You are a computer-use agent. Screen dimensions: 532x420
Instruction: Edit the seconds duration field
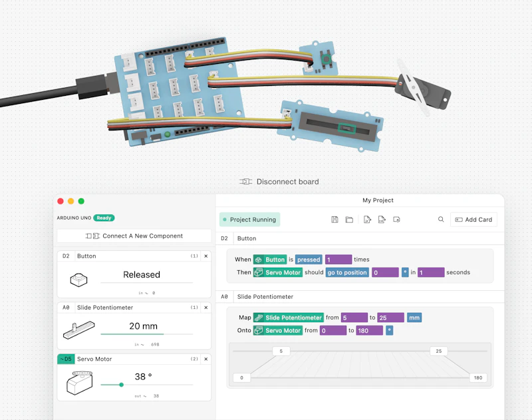[431, 272]
